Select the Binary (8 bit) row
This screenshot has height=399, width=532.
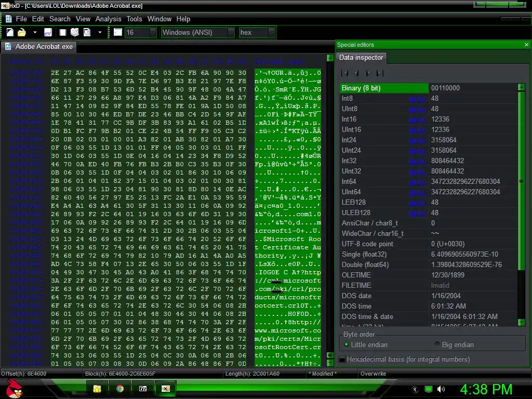coord(428,88)
